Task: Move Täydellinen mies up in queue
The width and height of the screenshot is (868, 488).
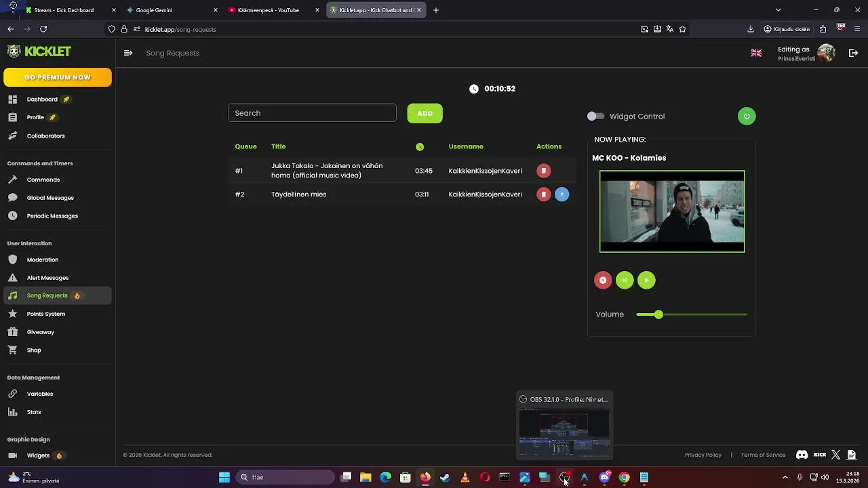Action: [x=561, y=195]
